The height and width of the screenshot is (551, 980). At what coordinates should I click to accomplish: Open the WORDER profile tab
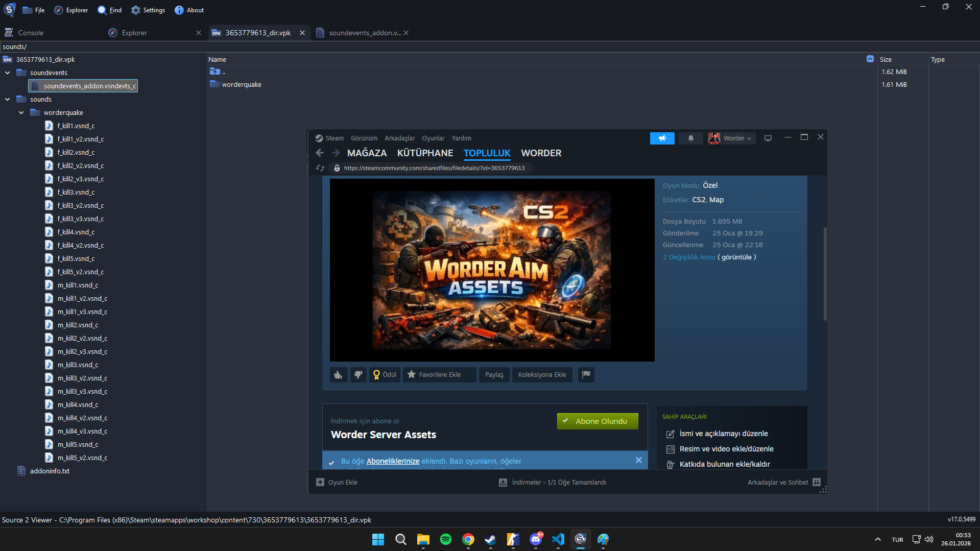point(541,153)
